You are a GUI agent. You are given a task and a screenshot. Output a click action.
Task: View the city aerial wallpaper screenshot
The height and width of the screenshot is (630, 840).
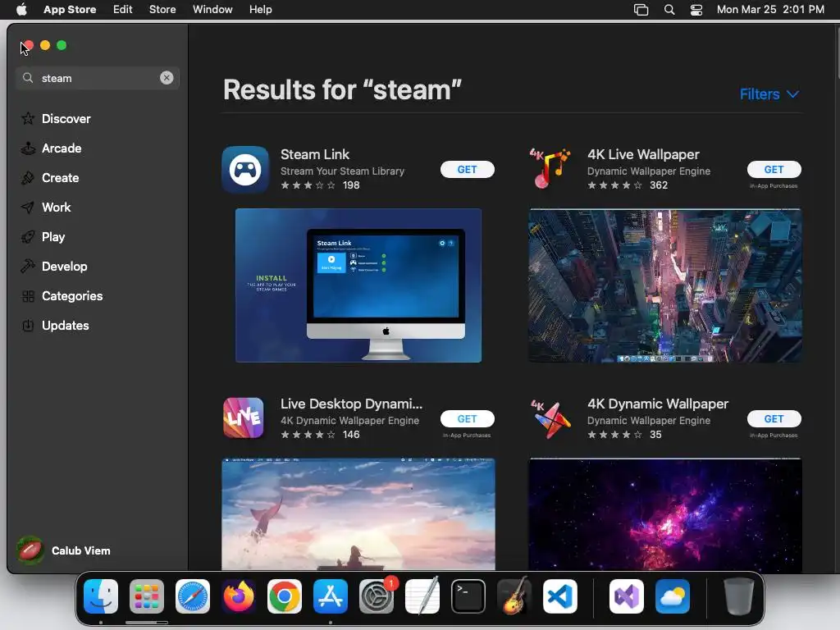pos(664,285)
